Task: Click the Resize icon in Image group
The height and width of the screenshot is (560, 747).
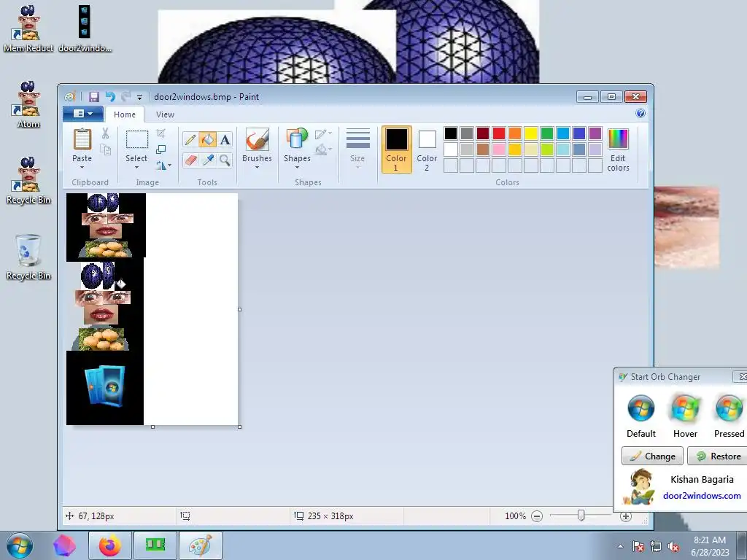Action: point(161,149)
